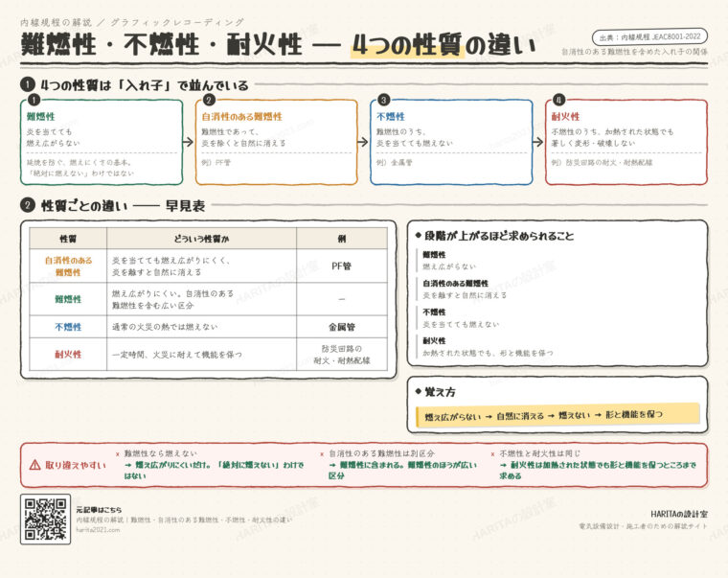Viewport: 728px width, 578px height.
Task: Click the number 3 badge on the 不燃性 card
Action: point(383,100)
